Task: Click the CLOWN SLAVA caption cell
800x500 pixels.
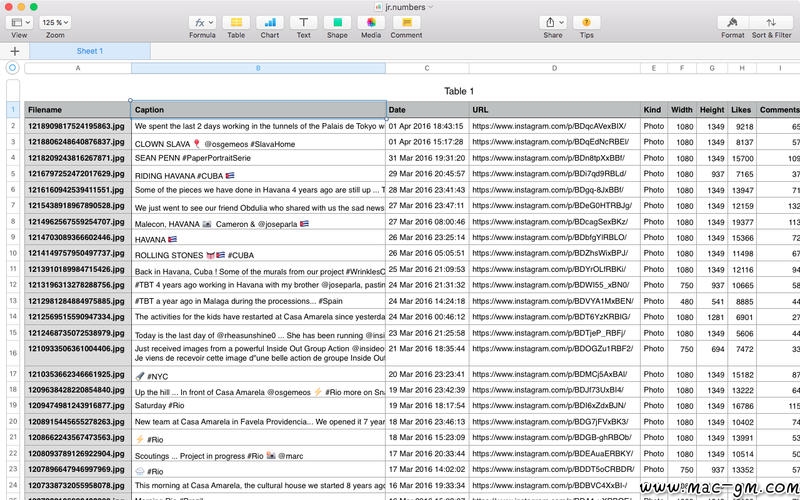Action: (258, 142)
